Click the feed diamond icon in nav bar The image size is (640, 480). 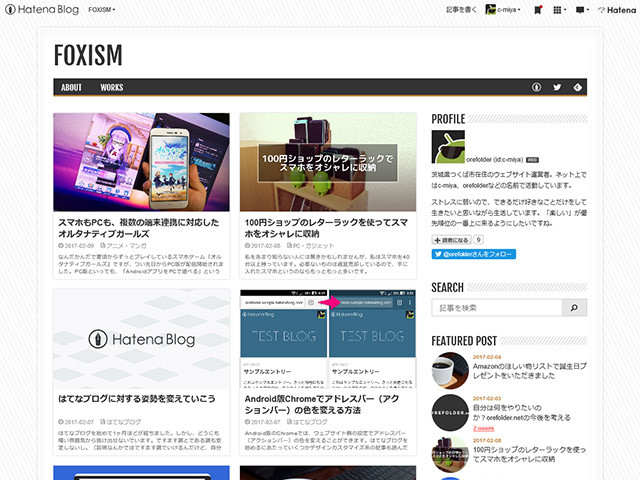point(578,87)
